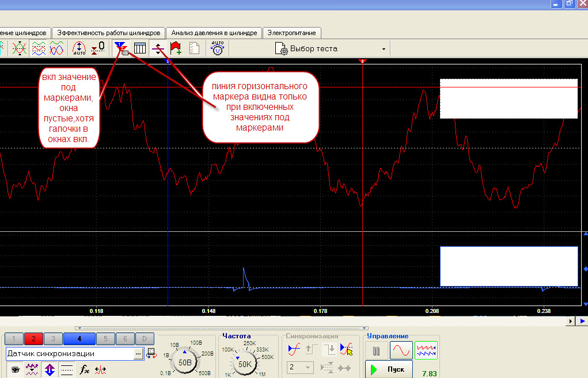Select red channel 2 button

33,339
